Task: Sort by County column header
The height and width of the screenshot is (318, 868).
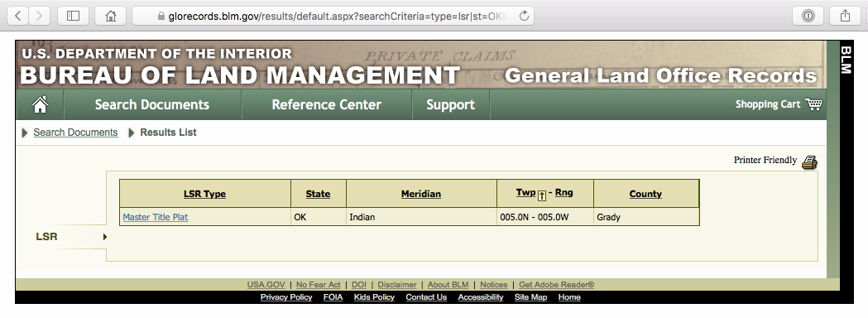Action: 645,194
